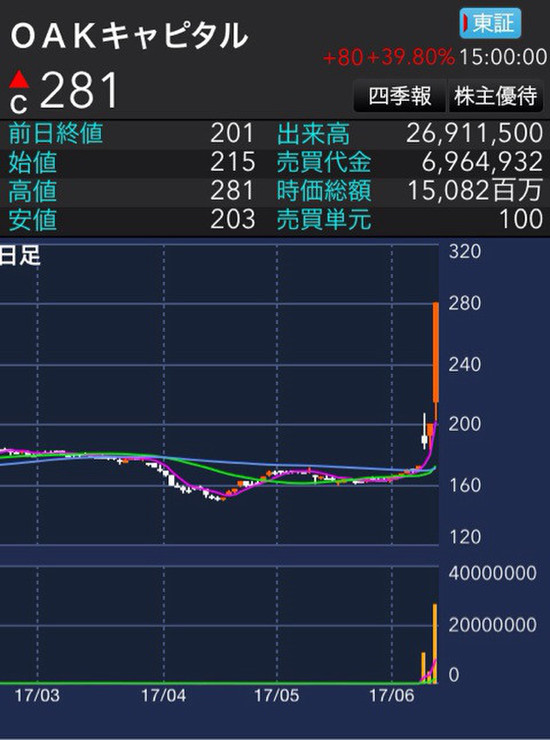Click the red up-triangle price indicator

(19, 80)
